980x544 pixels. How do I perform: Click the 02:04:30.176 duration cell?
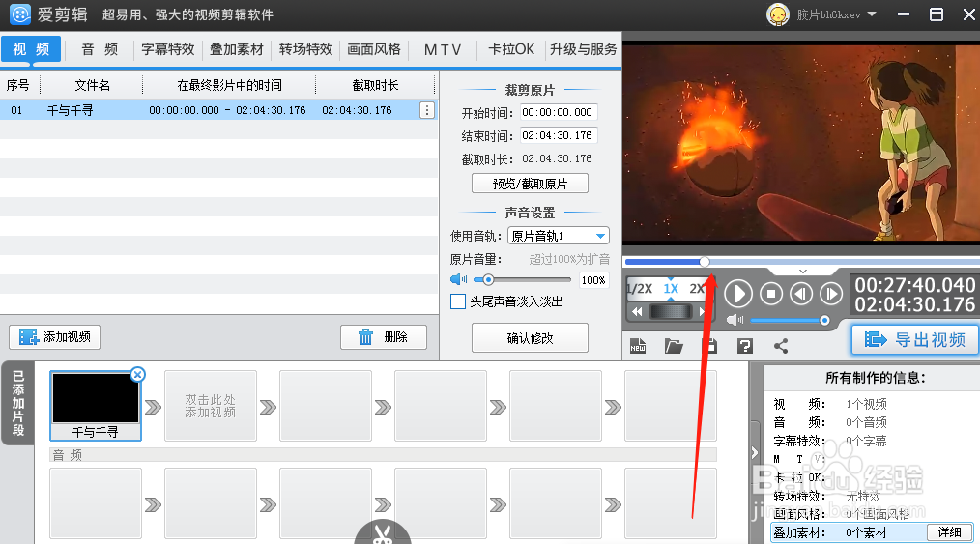click(x=357, y=110)
